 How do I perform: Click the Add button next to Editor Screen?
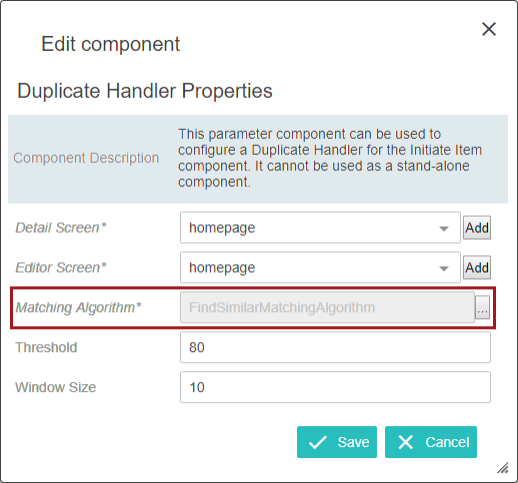pyautogui.click(x=477, y=267)
